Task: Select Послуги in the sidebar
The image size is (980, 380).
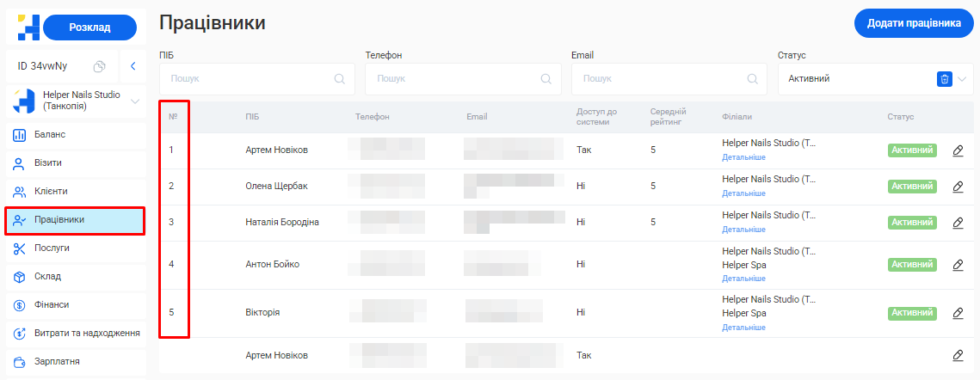Action: click(x=52, y=248)
